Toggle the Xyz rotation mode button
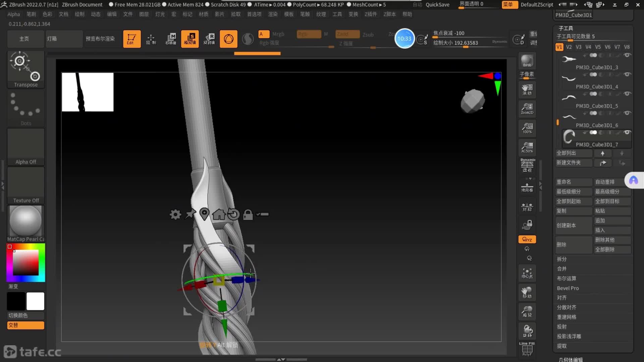644x362 pixels. pos(527,239)
